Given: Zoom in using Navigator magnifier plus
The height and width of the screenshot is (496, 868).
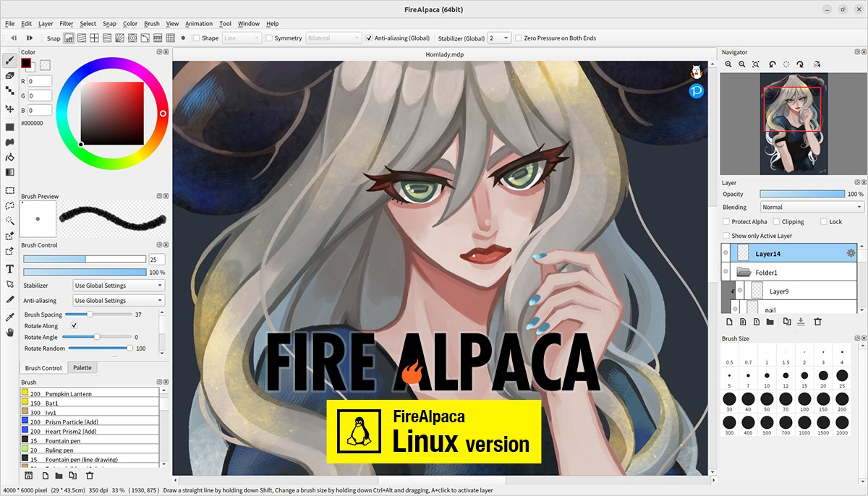Looking at the screenshot, I should 729,64.
